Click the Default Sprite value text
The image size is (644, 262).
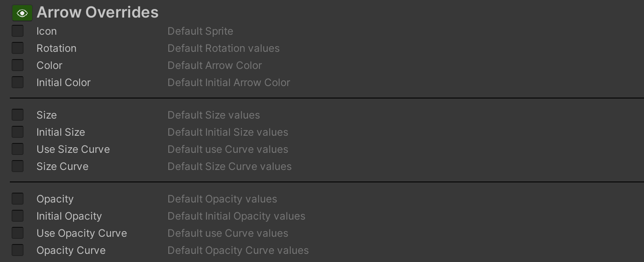tap(200, 31)
